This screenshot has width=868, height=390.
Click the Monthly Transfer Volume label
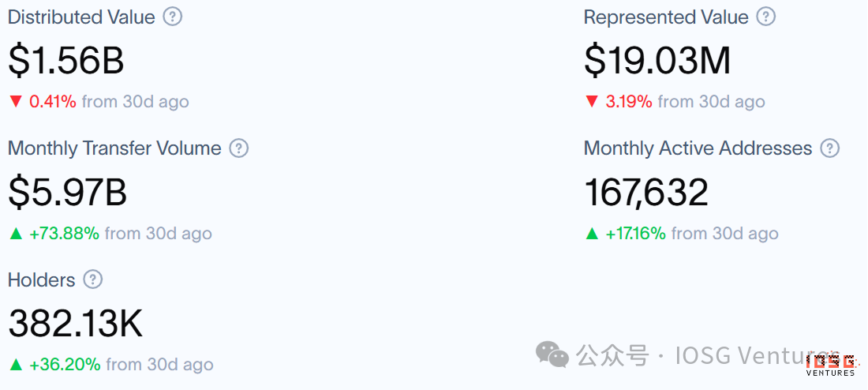click(x=114, y=148)
